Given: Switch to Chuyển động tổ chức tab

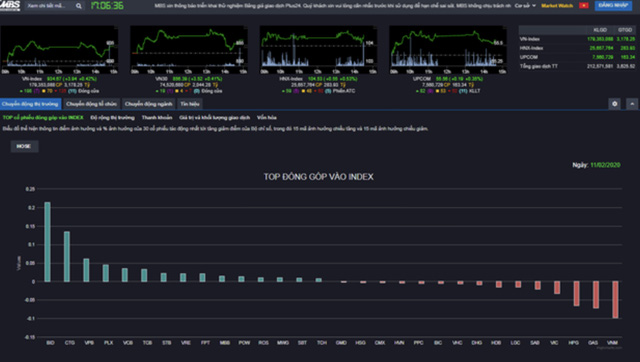Looking at the screenshot, I should coord(91,104).
